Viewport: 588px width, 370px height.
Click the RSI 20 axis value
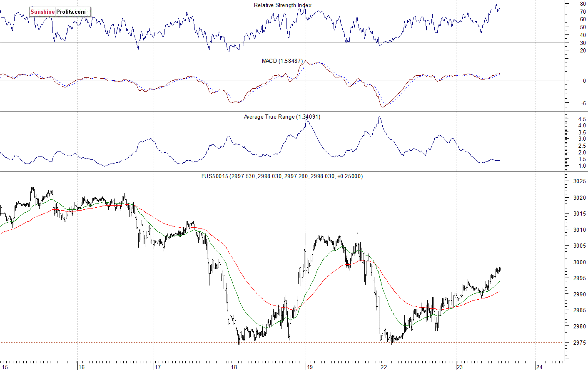click(583, 51)
